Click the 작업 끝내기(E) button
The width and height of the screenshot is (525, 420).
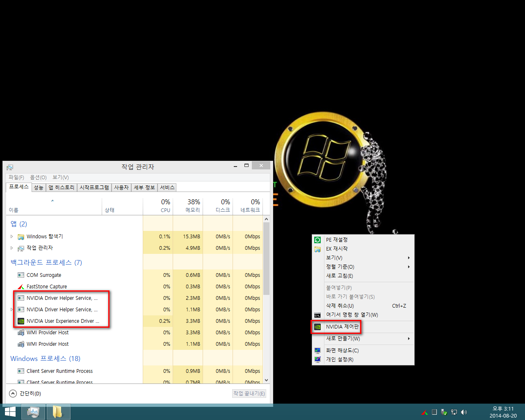coord(249,394)
